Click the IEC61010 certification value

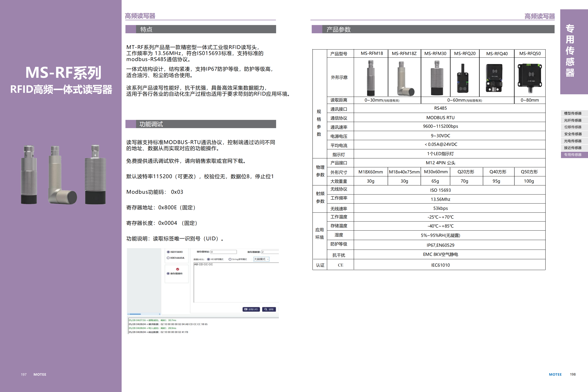tap(440, 265)
